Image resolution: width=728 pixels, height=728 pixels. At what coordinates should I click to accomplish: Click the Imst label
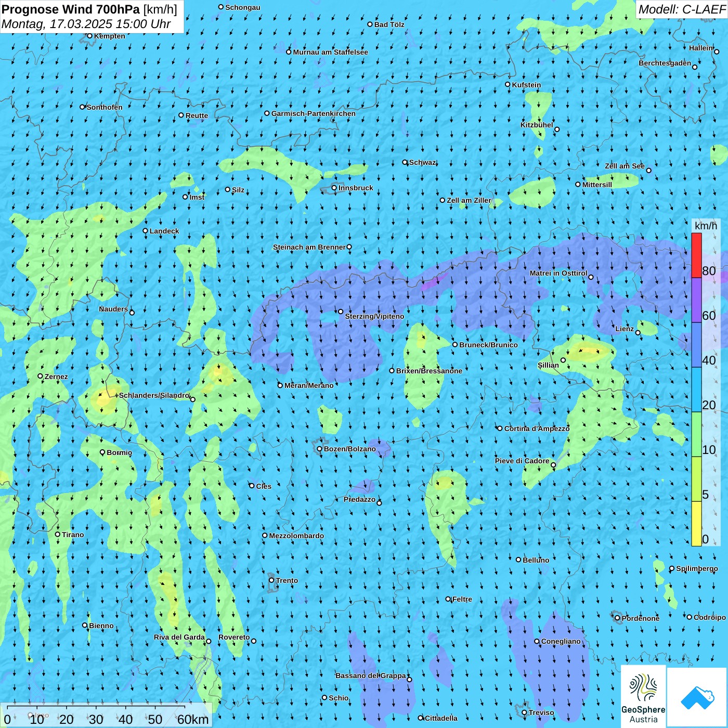pyautogui.click(x=197, y=197)
